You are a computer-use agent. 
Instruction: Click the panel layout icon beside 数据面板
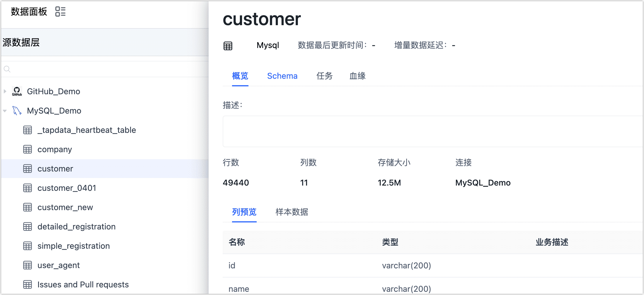[61, 11]
